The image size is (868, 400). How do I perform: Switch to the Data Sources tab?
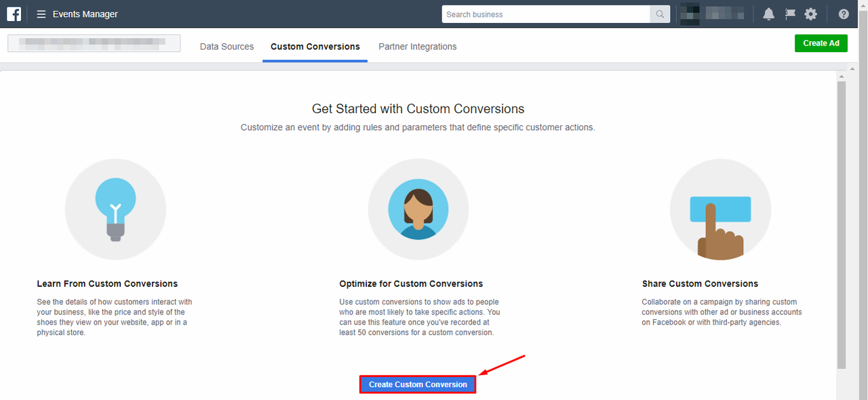[226, 47]
